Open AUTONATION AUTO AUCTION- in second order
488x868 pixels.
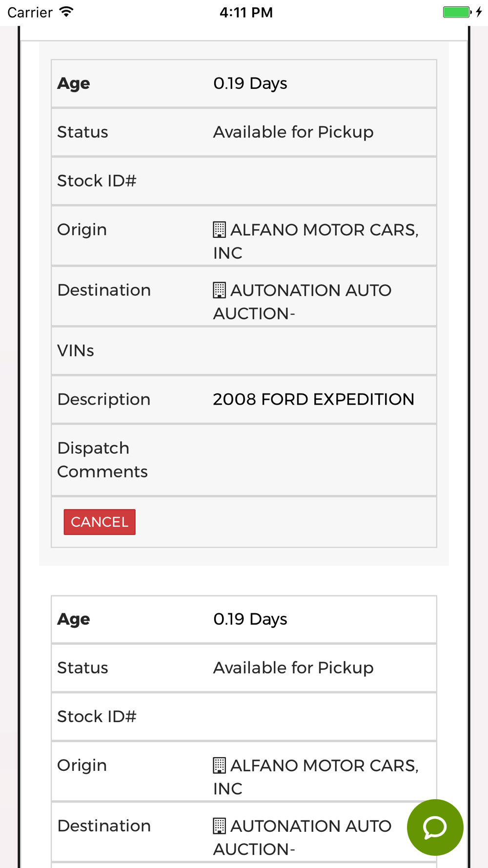coord(303,837)
